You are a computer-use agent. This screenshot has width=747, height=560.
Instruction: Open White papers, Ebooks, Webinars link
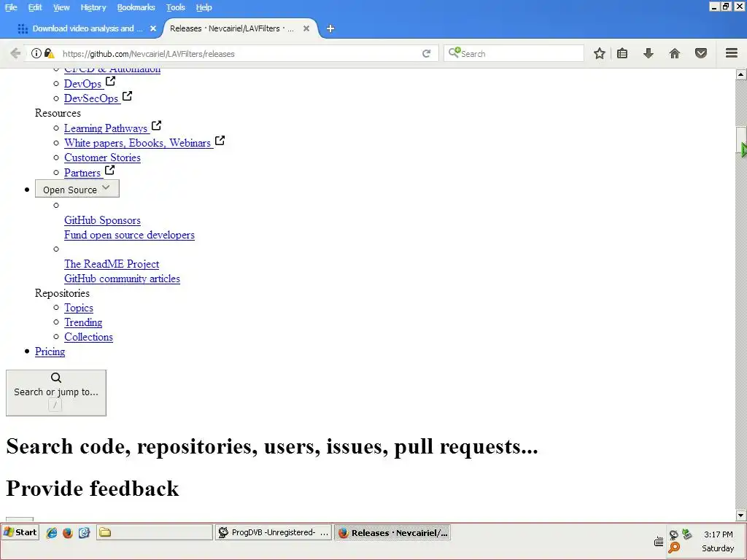138,143
